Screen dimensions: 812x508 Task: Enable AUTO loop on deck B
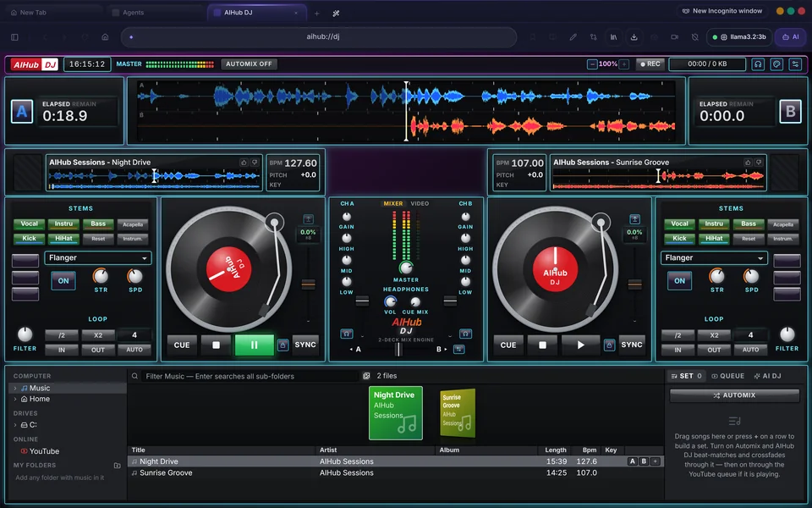pyautogui.click(x=750, y=350)
